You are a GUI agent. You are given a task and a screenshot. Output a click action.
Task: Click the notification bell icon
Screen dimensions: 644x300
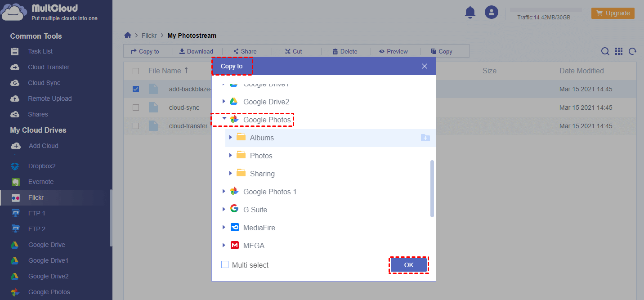coord(470,12)
